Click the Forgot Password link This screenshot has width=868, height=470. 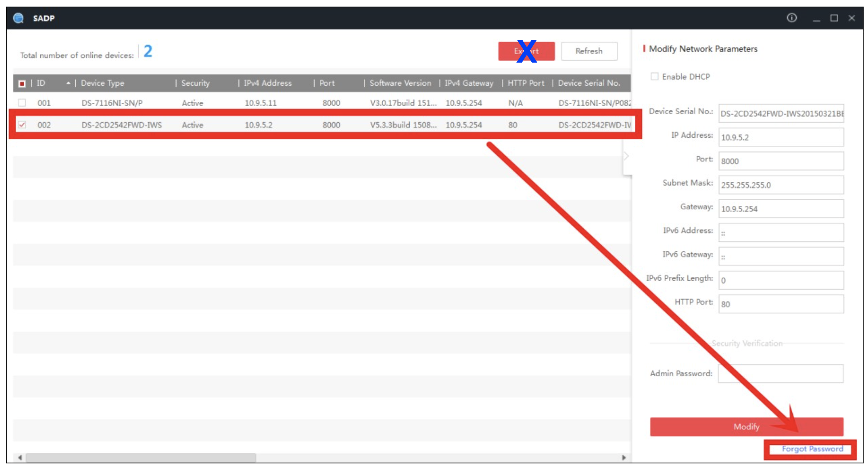click(812, 449)
